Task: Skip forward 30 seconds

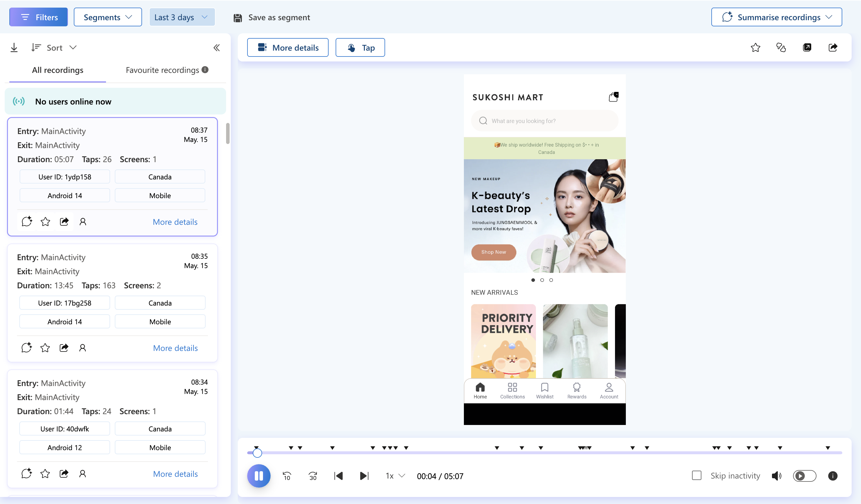Action: [313, 476]
